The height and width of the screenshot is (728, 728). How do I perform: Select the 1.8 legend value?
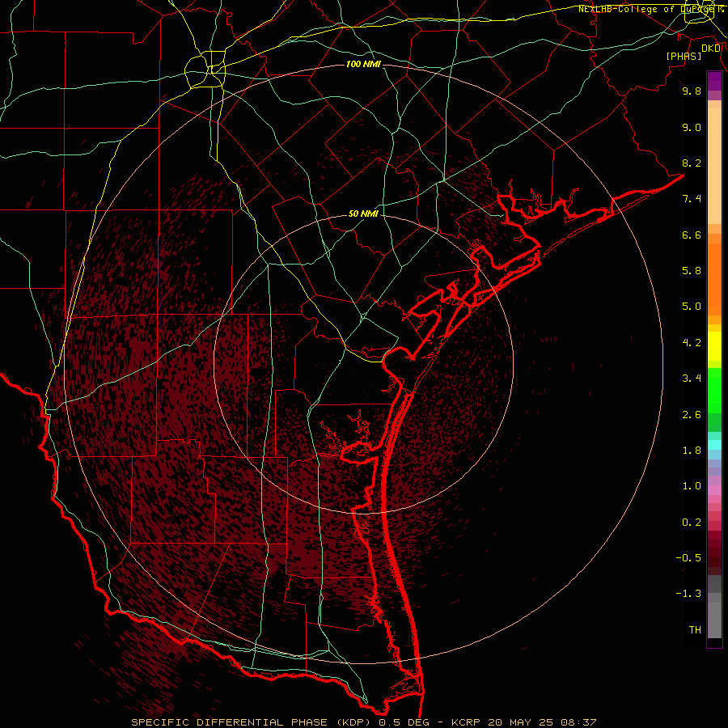click(x=692, y=451)
